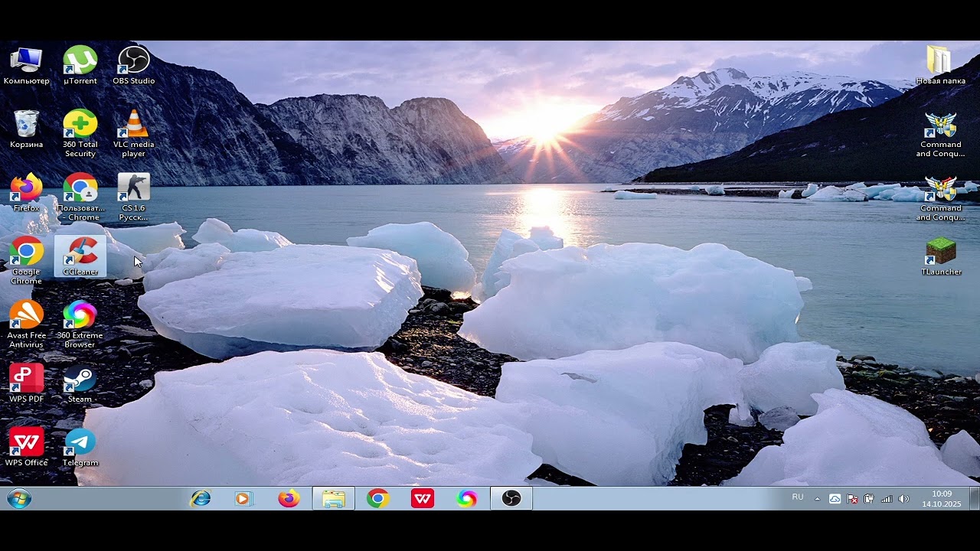Switch to the OBS Studio taskbar button
Viewport: 980px width, 551px height.
tap(511, 499)
